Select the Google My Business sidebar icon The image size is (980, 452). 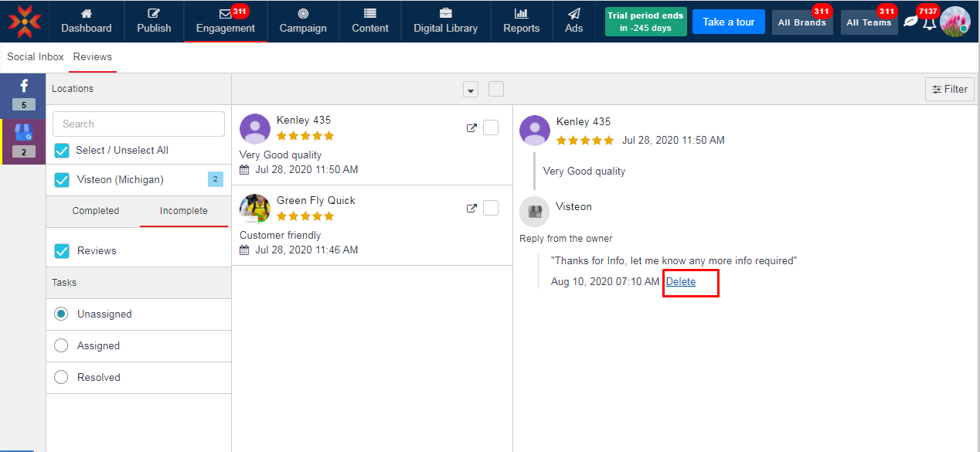click(23, 133)
